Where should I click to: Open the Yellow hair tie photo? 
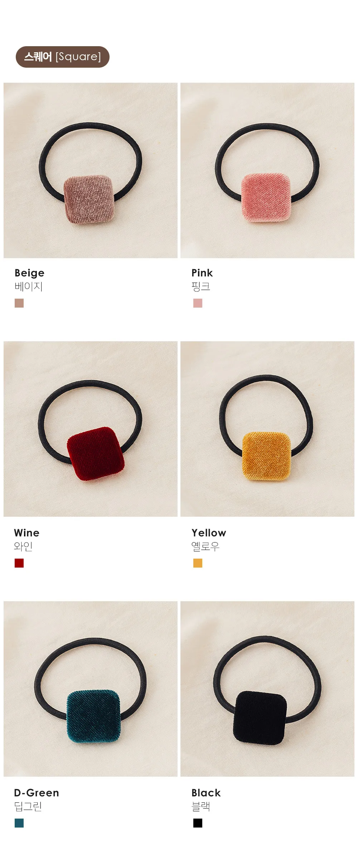pyautogui.click(x=267, y=429)
